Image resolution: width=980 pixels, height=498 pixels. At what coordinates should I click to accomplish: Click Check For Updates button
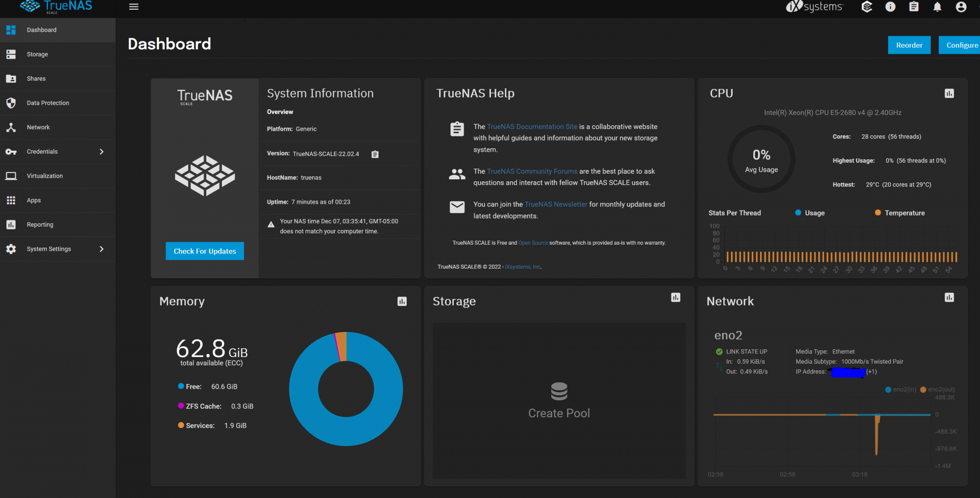tap(205, 251)
